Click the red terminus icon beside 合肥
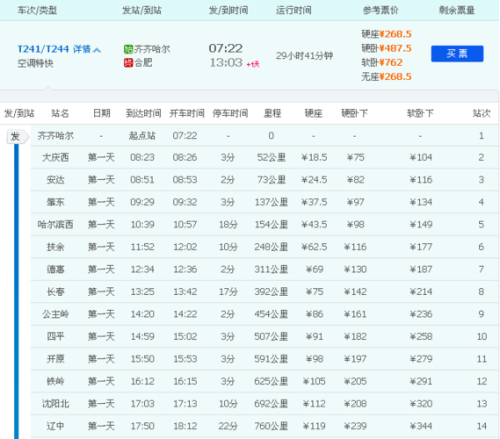Screen dimensions: 500x439 128,63
